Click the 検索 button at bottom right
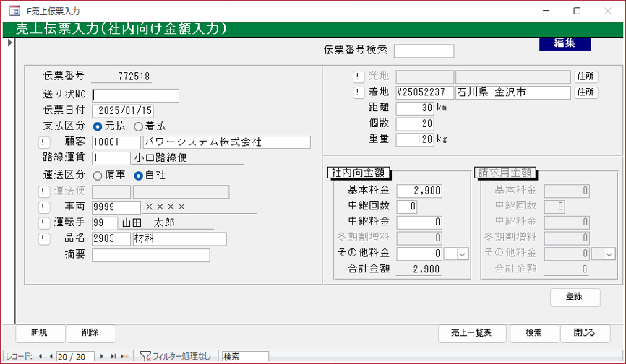The height and width of the screenshot is (364, 626). click(x=534, y=333)
